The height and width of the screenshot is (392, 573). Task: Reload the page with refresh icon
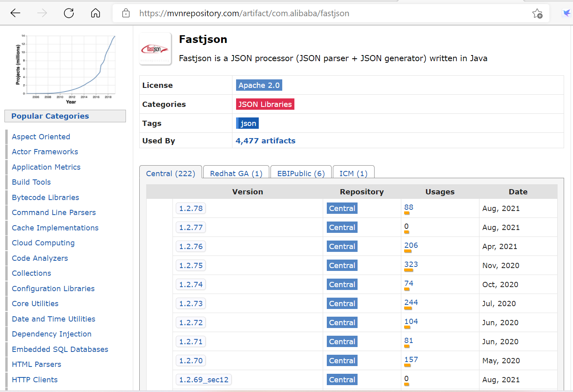(69, 13)
